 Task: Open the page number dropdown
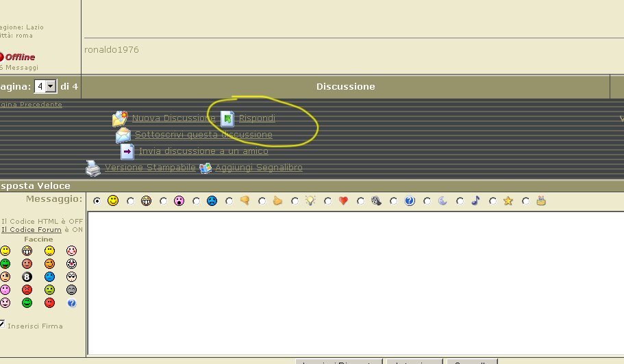coord(51,87)
